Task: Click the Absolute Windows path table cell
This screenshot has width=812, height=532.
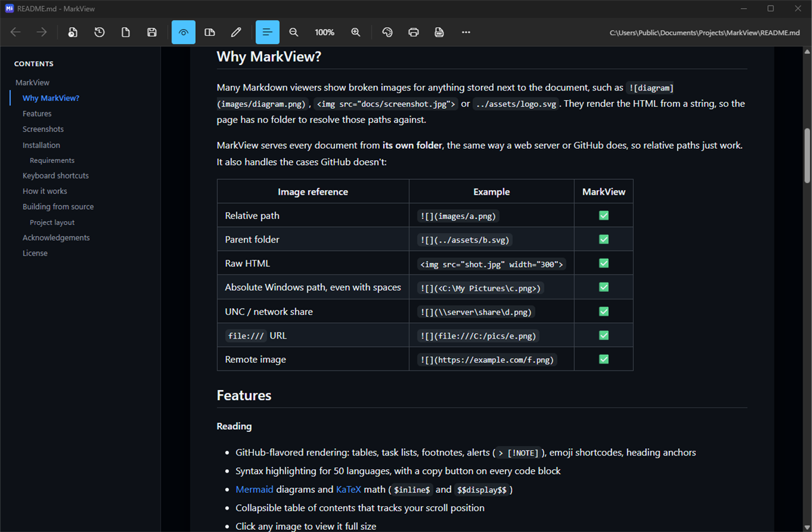Action: [x=313, y=287]
